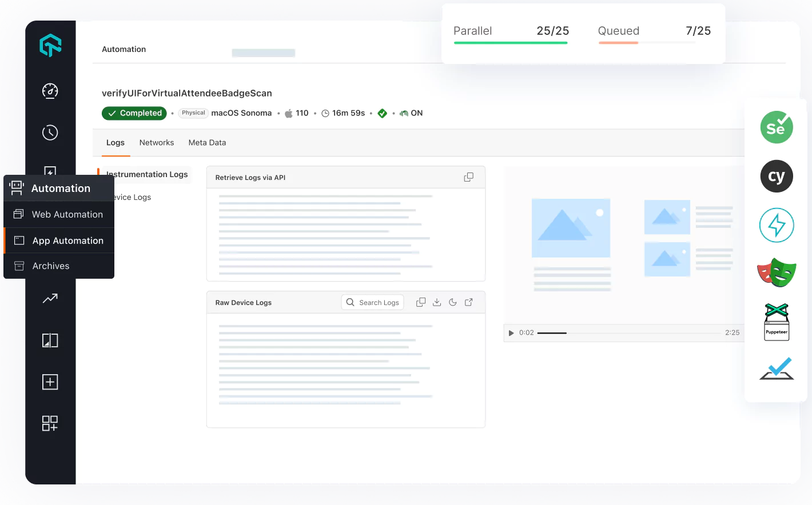
Task: Click the Completed status badge
Action: click(x=134, y=113)
